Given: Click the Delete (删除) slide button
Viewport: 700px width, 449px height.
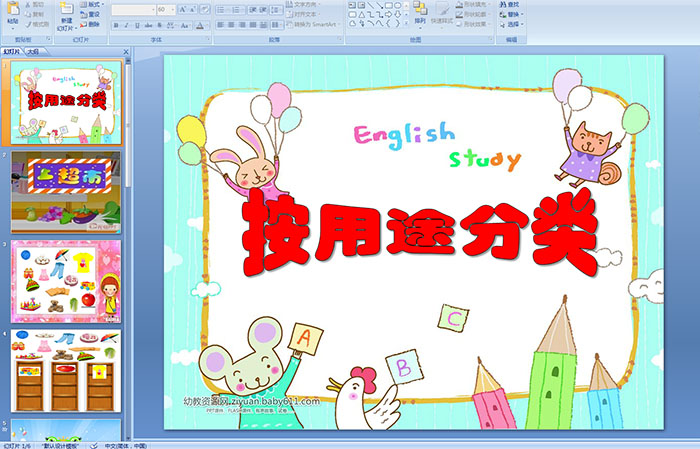Looking at the screenshot, I should [90, 24].
